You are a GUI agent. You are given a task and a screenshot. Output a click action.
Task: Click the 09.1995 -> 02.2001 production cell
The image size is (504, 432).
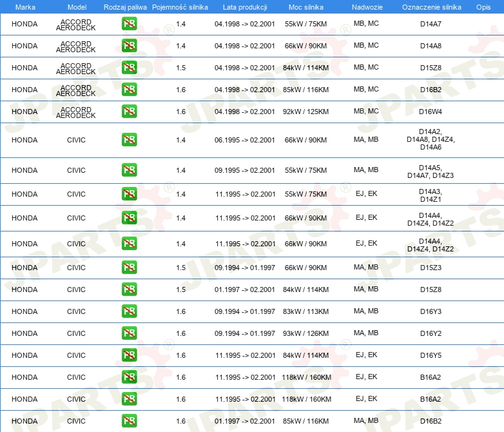[x=245, y=170]
